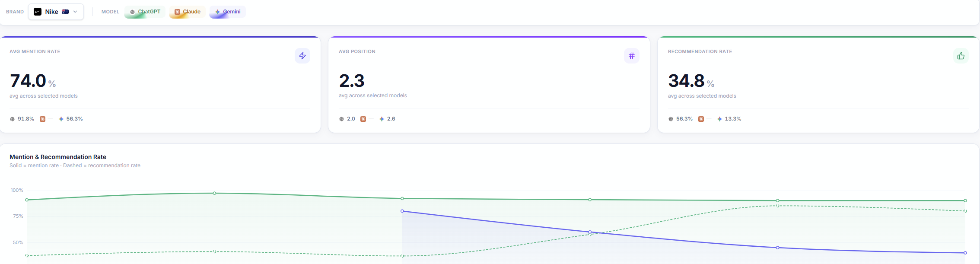Click the Gemini icon beside 13.3%
The height and width of the screenshot is (264, 980).
pos(719,119)
